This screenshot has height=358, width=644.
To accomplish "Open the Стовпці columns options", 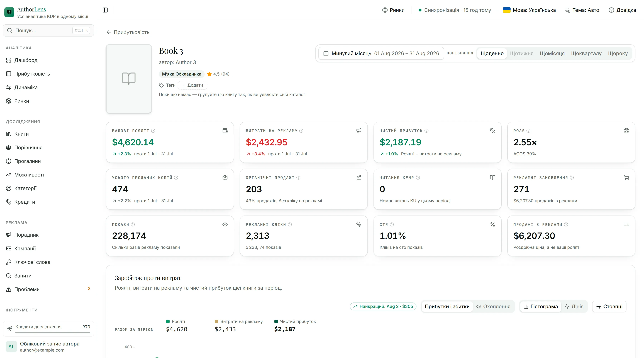I will pos(609,306).
